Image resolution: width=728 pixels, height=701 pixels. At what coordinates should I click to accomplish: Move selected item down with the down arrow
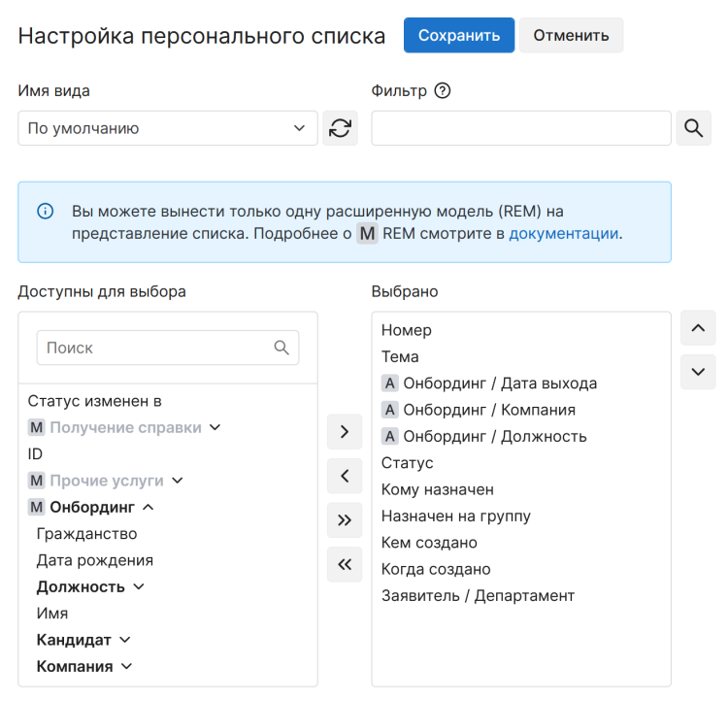point(698,372)
